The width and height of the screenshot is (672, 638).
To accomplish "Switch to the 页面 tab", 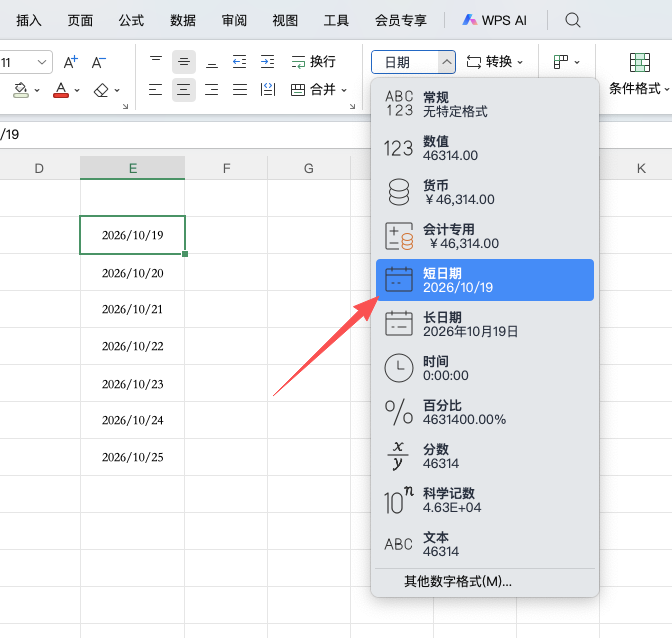I will (80, 20).
